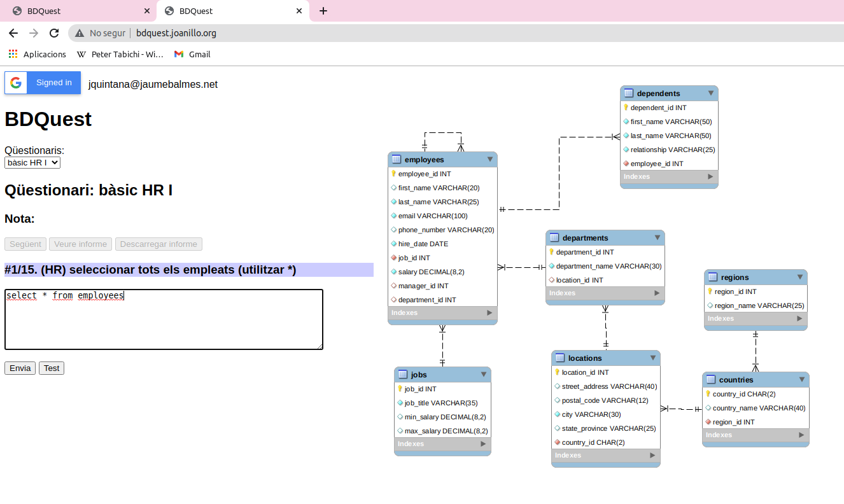Click the browser reload icon
Viewport: 844px width, 504px height.
[x=54, y=33]
